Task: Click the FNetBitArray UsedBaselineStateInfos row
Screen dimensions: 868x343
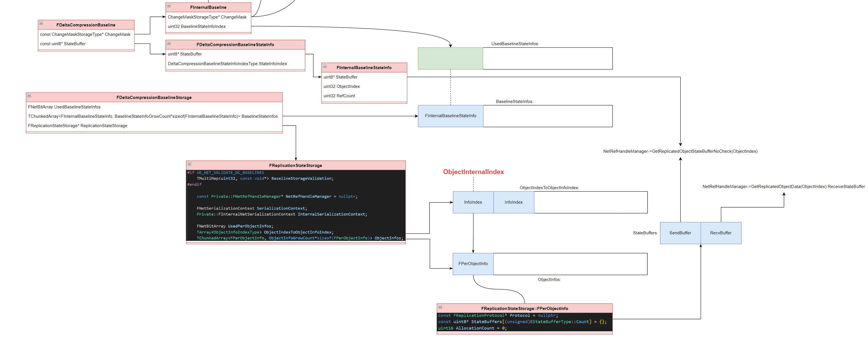Action: click(x=64, y=107)
